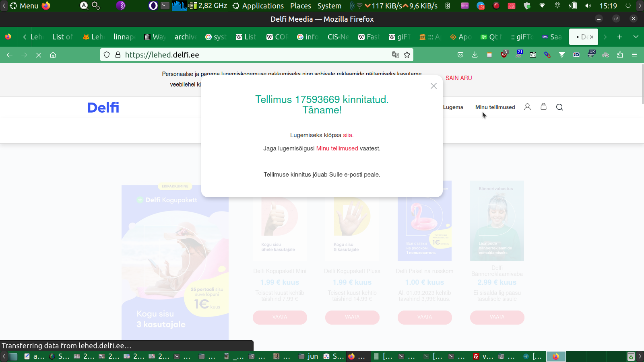This screenshot has height=362, width=644.
Task: Click the site search magnifier icon
Action: point(559,107)
